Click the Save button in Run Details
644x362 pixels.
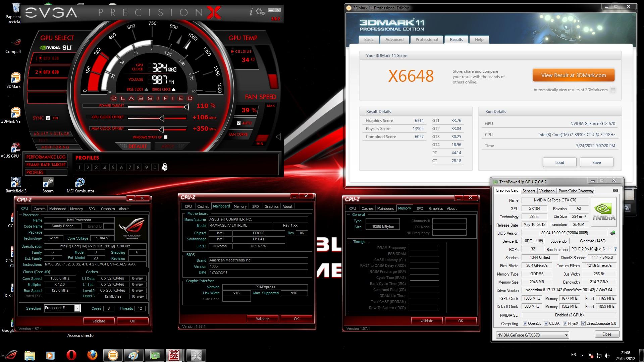click(596, 162)
